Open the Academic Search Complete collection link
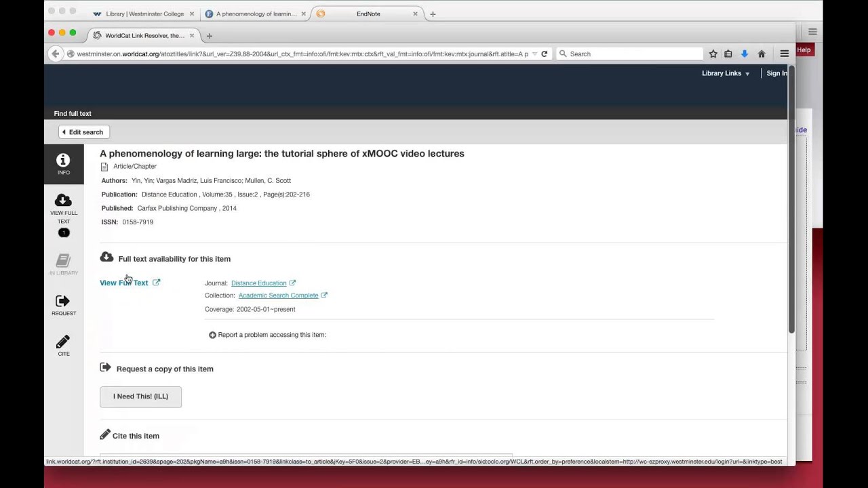This screenshot has height=488, width=868. tap(278, 296)
